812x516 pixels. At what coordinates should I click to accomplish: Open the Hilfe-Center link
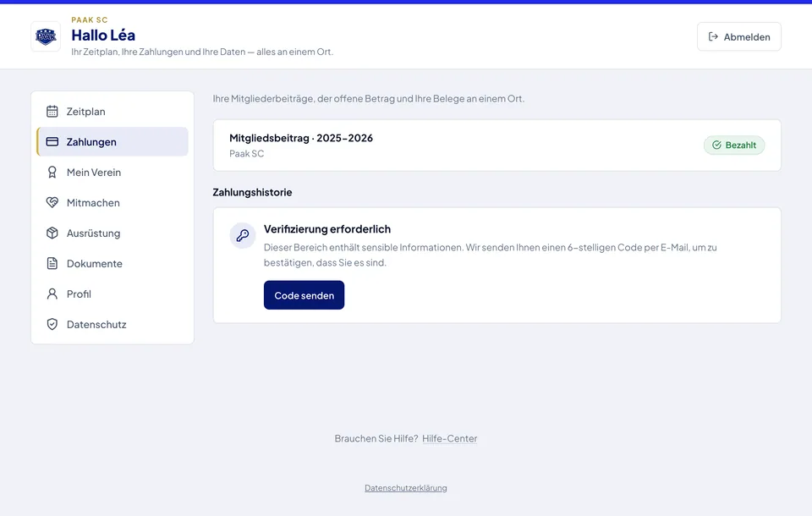(x=449, y=439)
